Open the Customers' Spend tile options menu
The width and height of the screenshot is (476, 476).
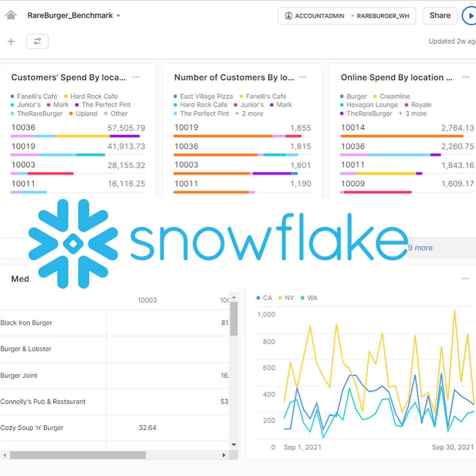[136, 77]
